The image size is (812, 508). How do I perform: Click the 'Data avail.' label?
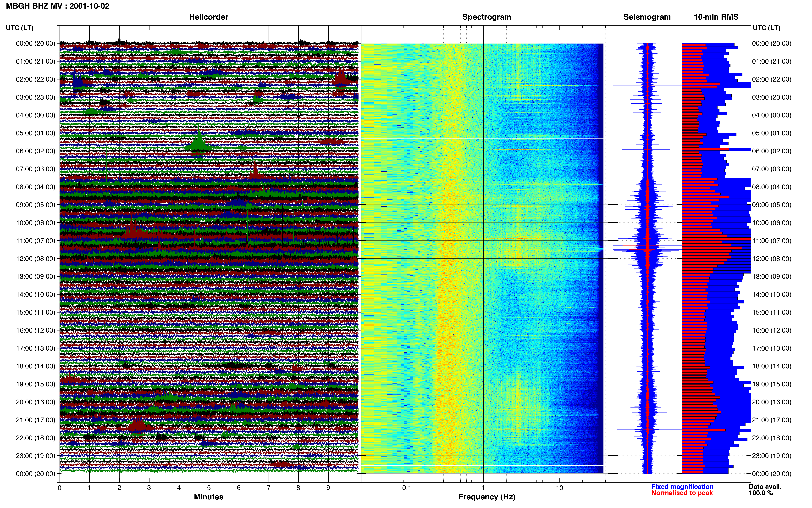(765, 486)
